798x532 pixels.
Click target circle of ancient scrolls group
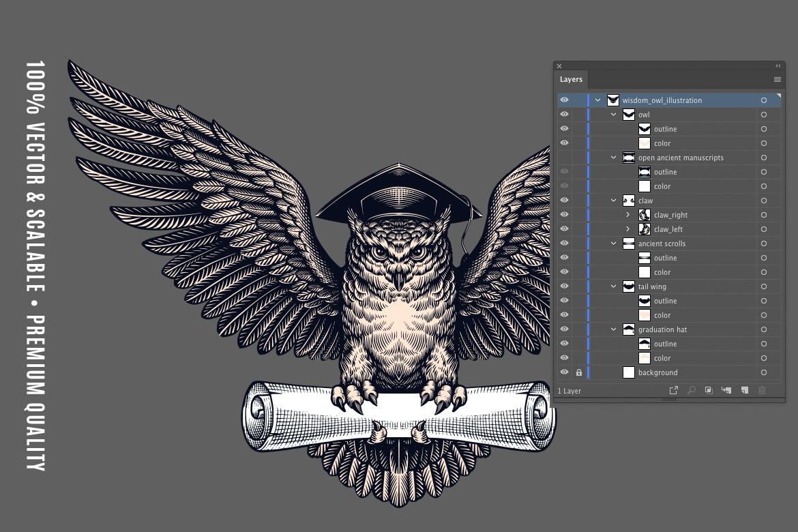click(x=764, y=243)
